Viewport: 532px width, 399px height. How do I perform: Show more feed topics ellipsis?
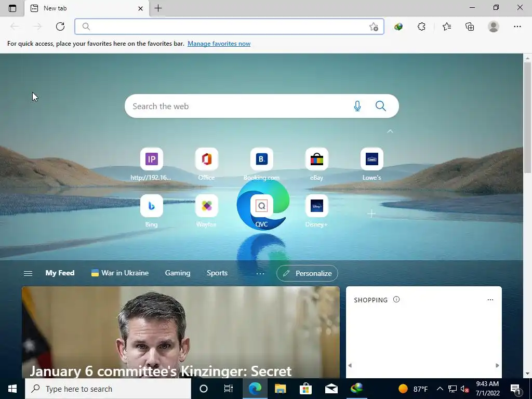pos(260,273)
